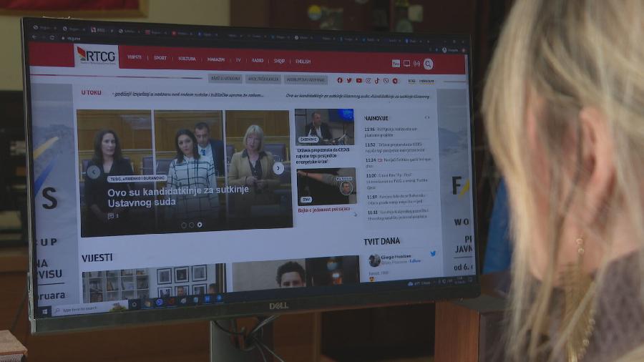Open the search magnifier icon in header
Screen dimensions: 644x362
[428, 64]
